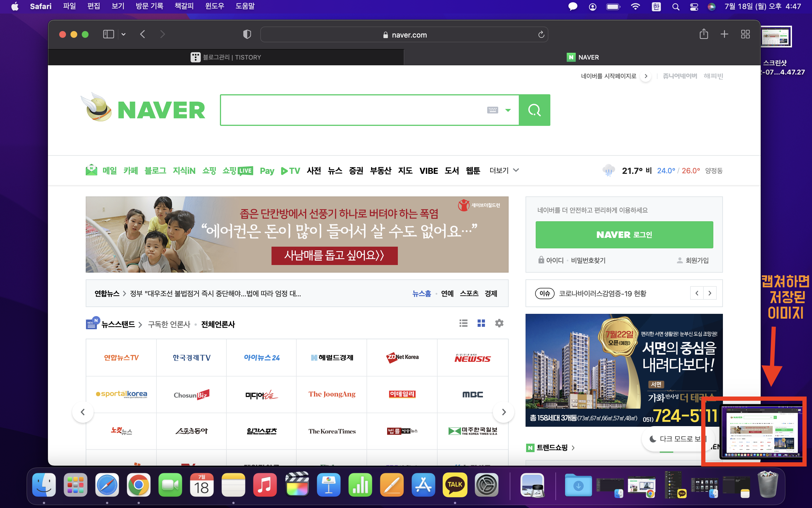Open the 스크린샷 file on the desktop

[x=776, y=36]
